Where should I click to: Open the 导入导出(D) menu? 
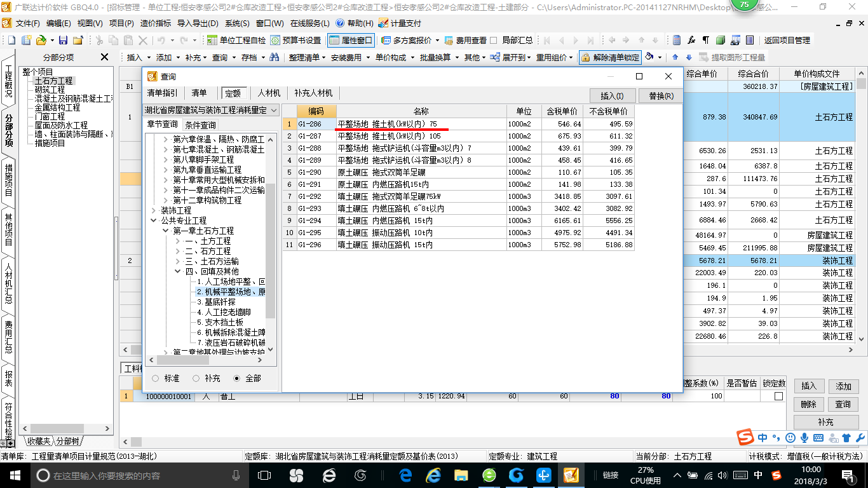coord(198,23)
